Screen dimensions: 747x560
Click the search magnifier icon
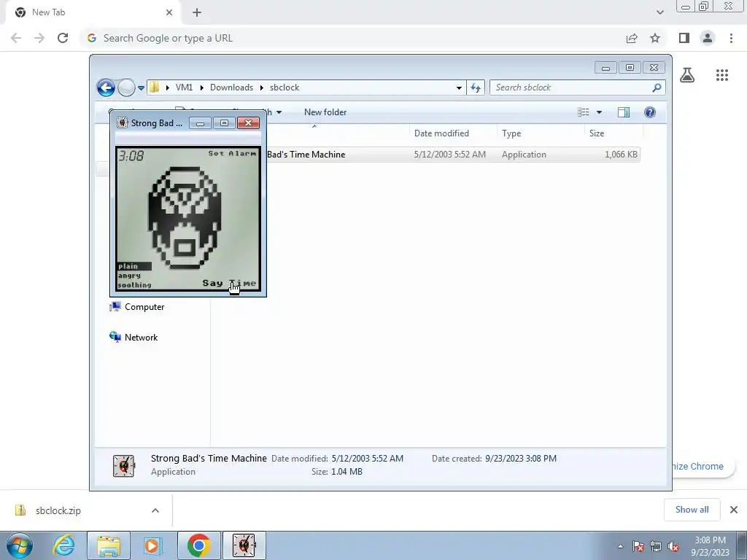(x=657, y=87)
